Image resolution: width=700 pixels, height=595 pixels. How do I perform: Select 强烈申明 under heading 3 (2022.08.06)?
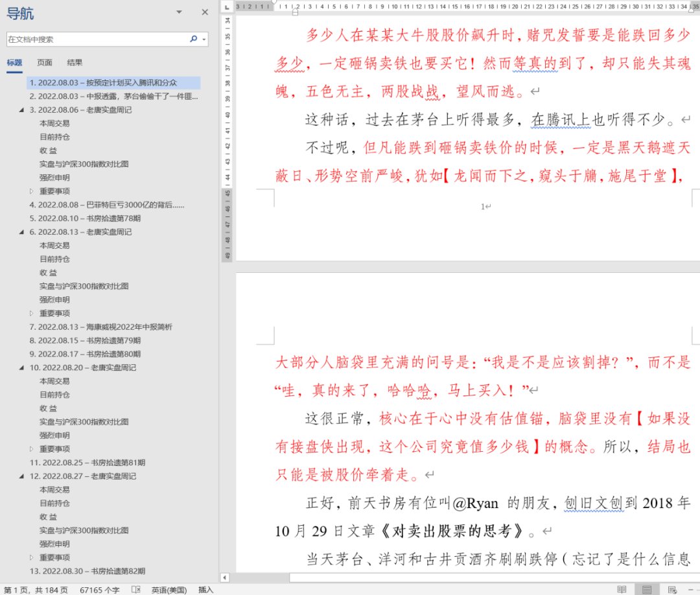coord(54,178)
